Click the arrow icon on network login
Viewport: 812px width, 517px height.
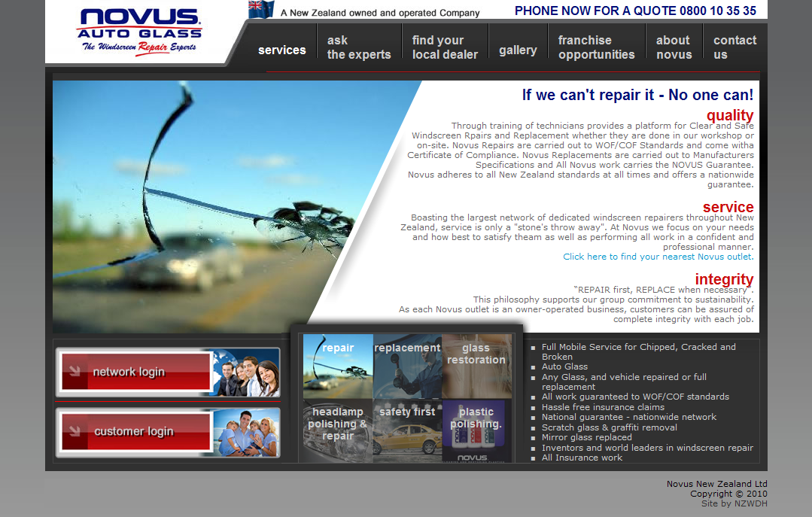(75, 371)
